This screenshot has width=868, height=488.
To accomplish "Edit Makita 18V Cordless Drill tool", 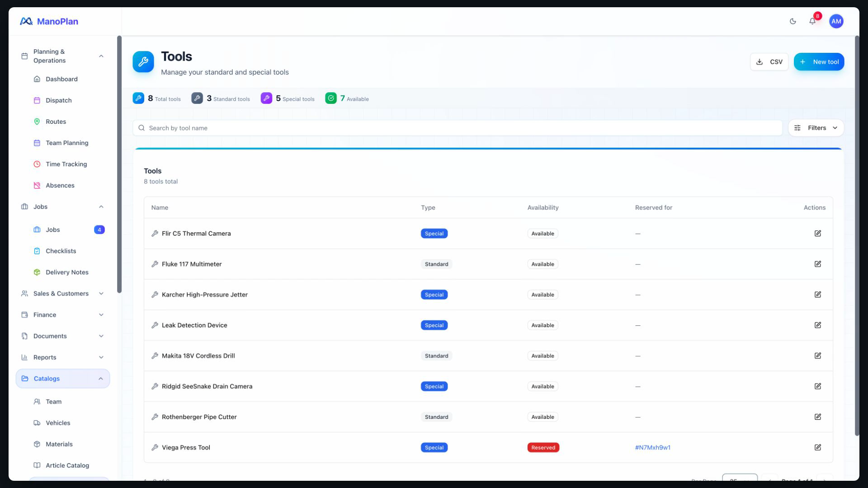I will 817,356.
